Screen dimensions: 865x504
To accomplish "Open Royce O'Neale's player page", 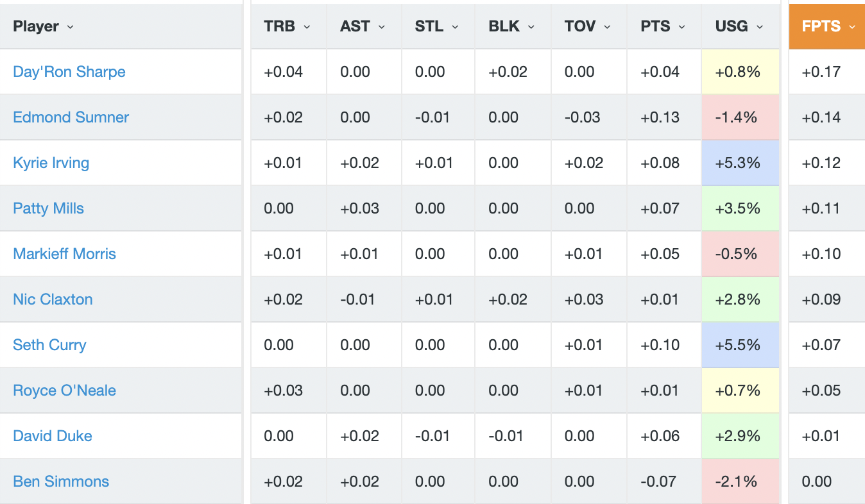I will pos(64,390).
